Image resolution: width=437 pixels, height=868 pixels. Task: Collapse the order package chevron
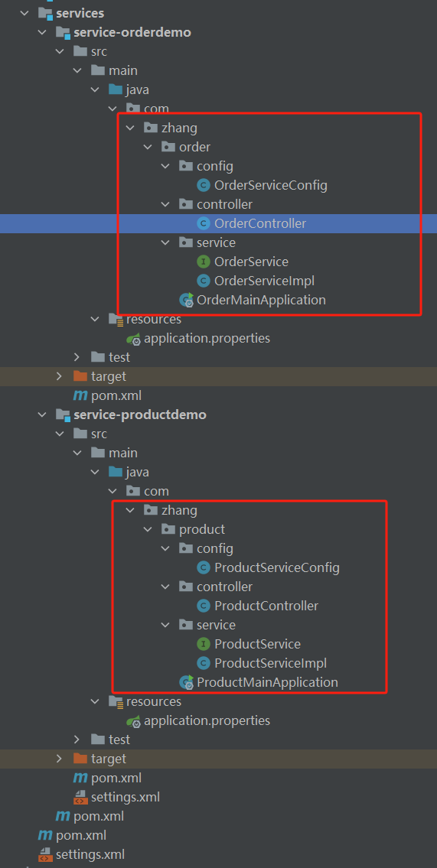148,147
